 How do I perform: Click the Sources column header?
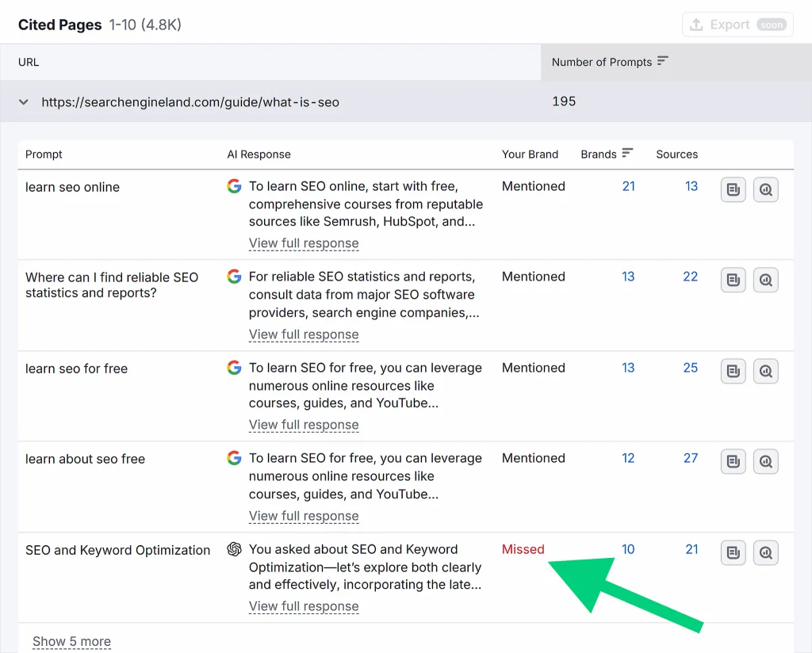click(x=676, y=154)
